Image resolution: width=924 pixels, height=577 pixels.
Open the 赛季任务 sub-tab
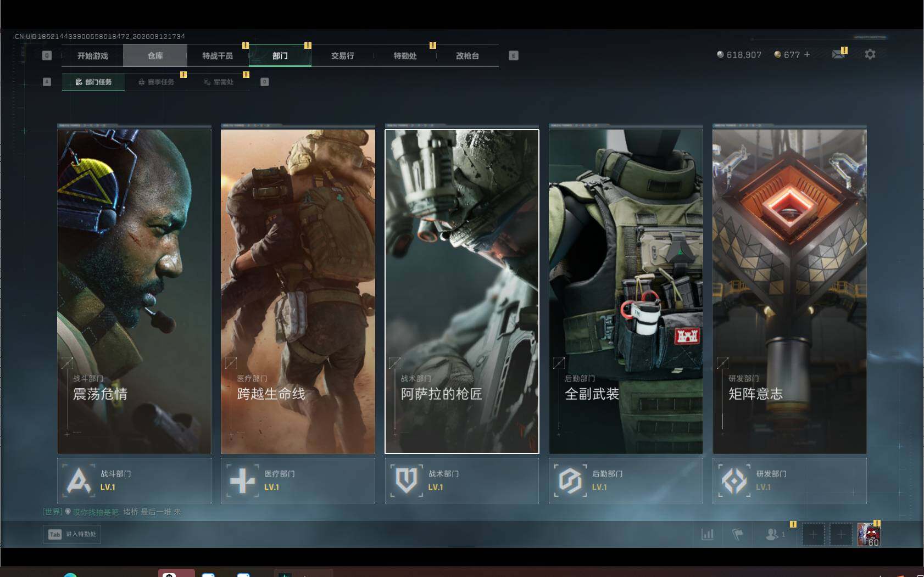(x=156, y=82)
